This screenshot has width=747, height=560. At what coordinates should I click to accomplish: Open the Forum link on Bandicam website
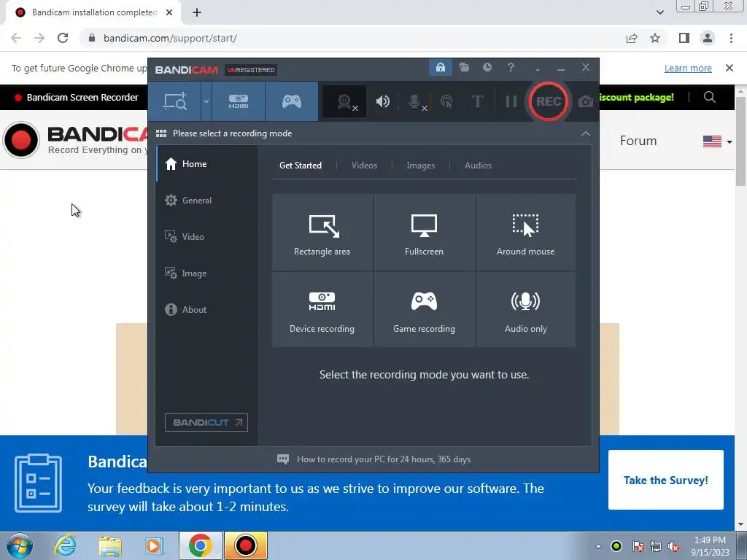pyautogui.click(x=638, y=141)
